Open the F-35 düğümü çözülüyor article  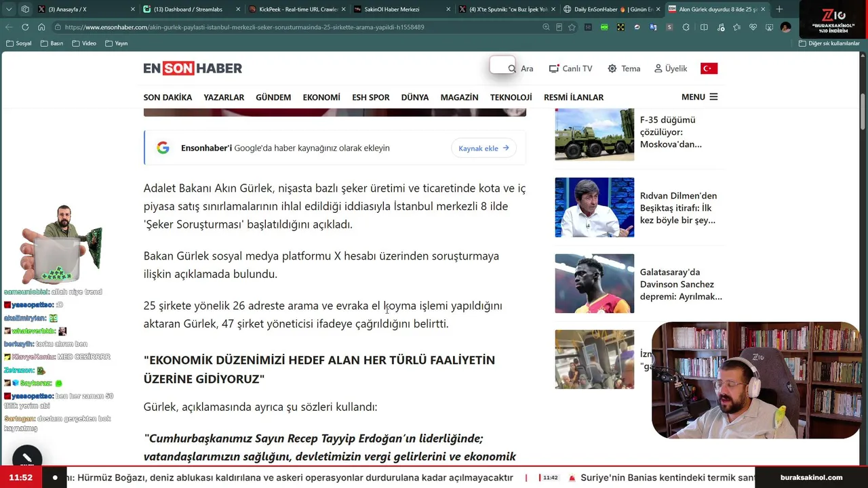[671, 132]
